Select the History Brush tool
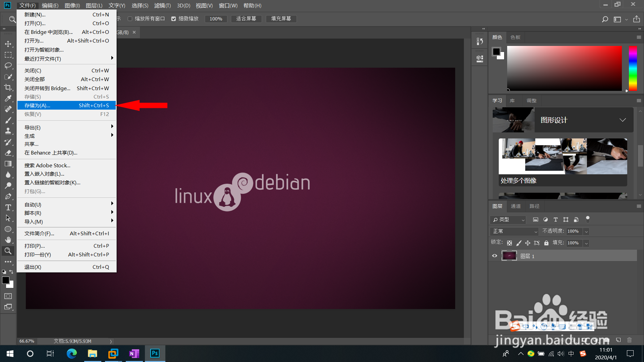This screenshot has width=644, height=362. pos(8,142)
